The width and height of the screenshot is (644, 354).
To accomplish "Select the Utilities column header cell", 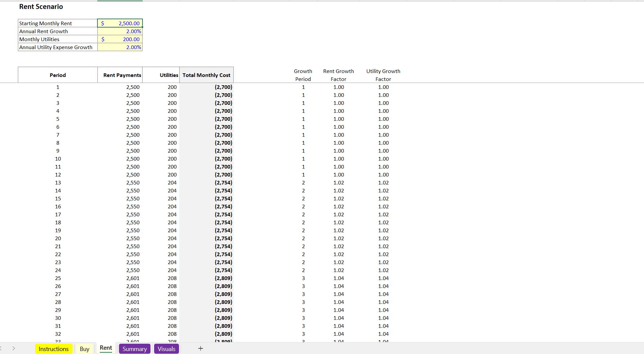I will [x=169, y=75].
